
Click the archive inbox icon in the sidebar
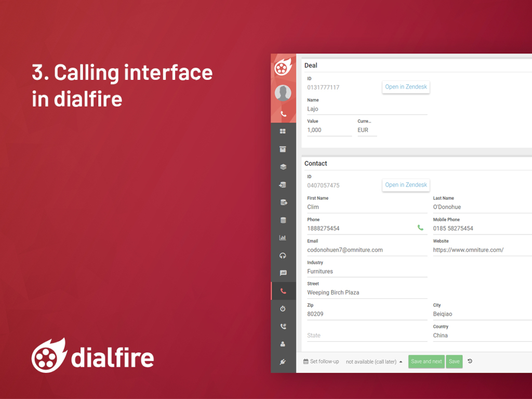[x=283, y=149]
